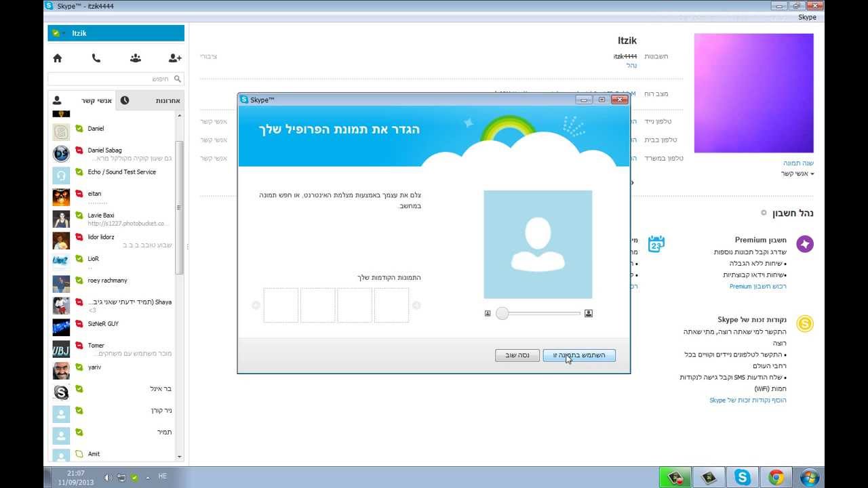The width and height of the screenshot is (868, 488).
Task: Click the נהל link under itzik4444
Action: [x=632, y=66]
